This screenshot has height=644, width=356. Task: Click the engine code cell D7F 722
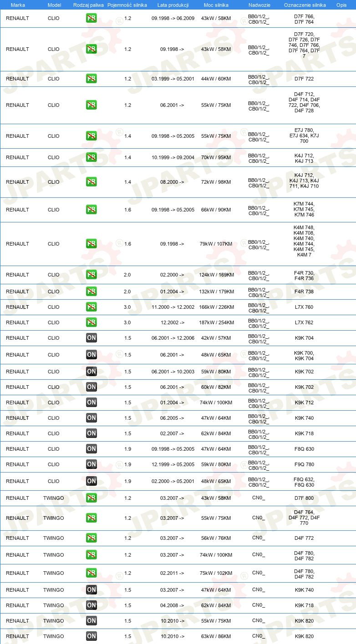click(x=304, y=79)
